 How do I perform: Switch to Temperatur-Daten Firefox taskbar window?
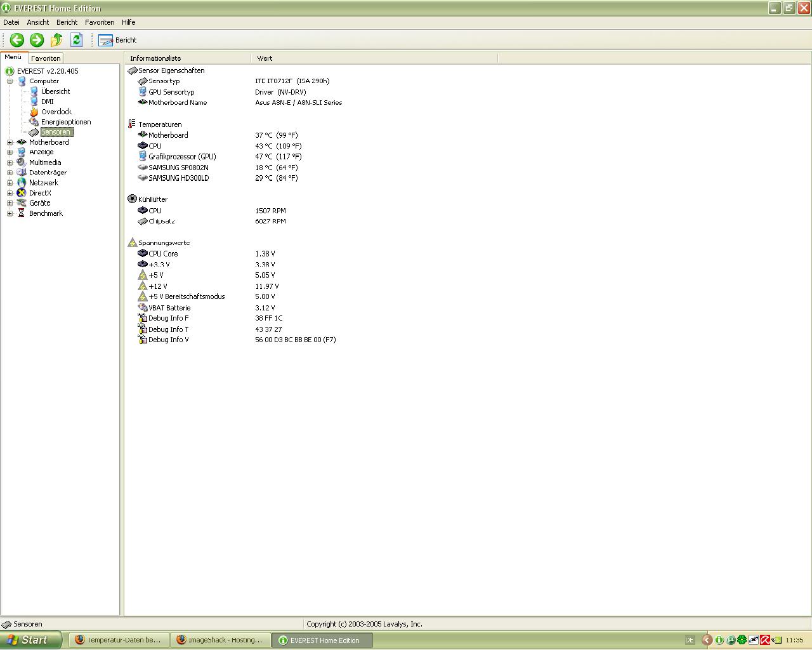pyautogui.click(x=118, y=640)
